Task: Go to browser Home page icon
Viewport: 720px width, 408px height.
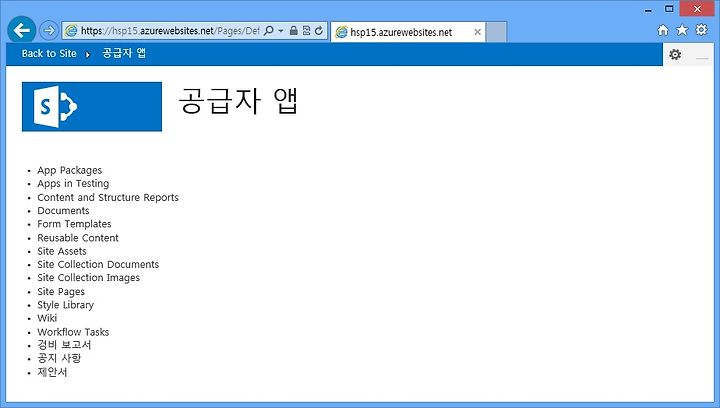Action: (663, 30)
